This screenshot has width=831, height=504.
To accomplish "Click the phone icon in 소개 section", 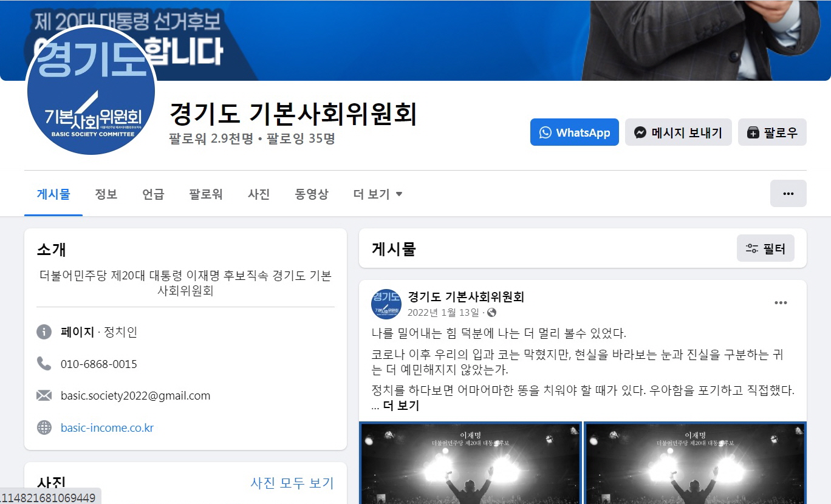I will (44, 364).
